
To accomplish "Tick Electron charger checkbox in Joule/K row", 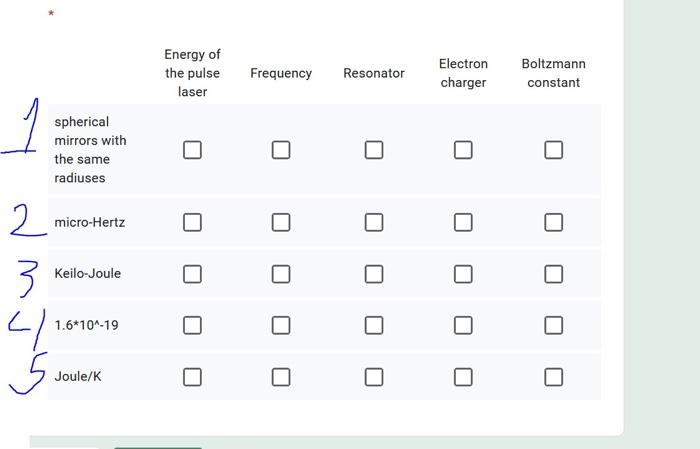I will pos(463,377).
